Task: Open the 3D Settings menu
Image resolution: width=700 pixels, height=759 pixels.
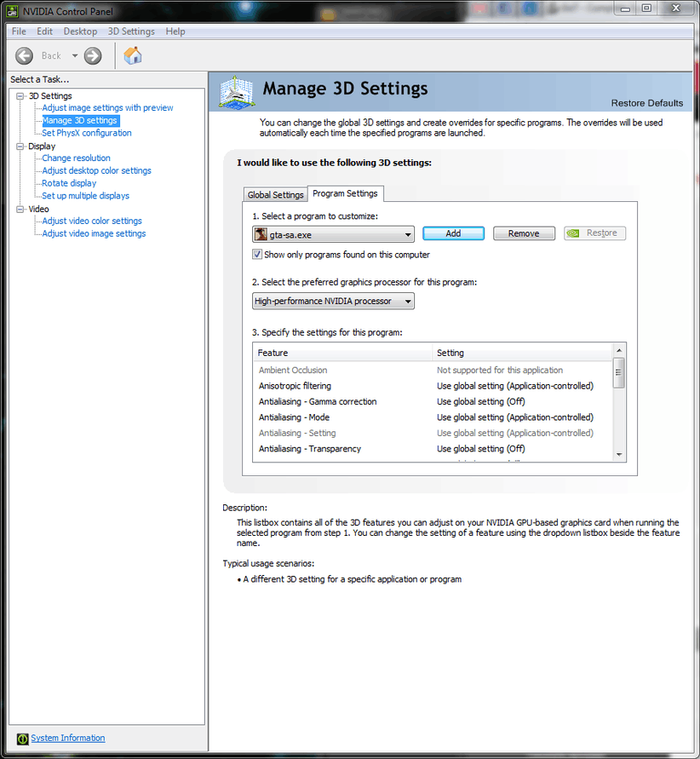Action: point(131,32)
